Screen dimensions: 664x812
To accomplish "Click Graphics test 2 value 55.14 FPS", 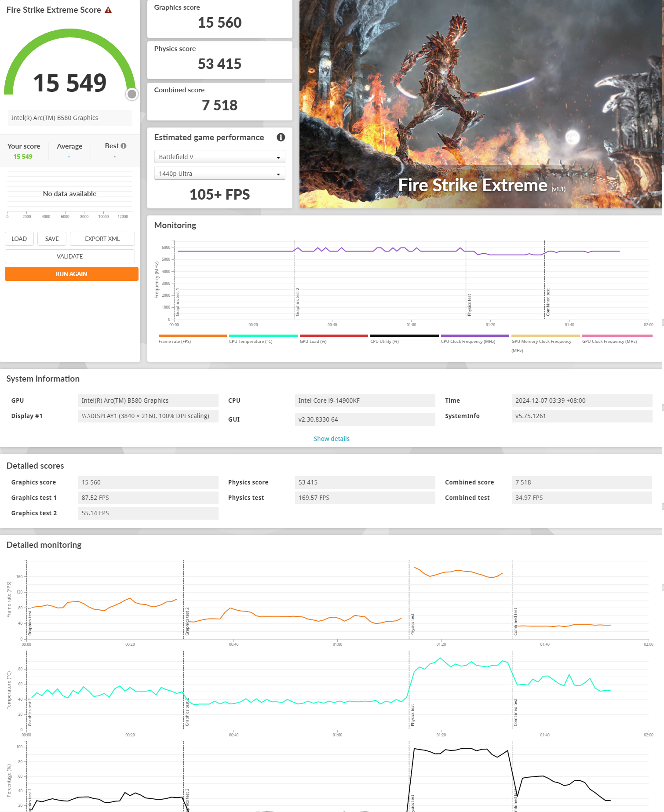I will point(148,513).
